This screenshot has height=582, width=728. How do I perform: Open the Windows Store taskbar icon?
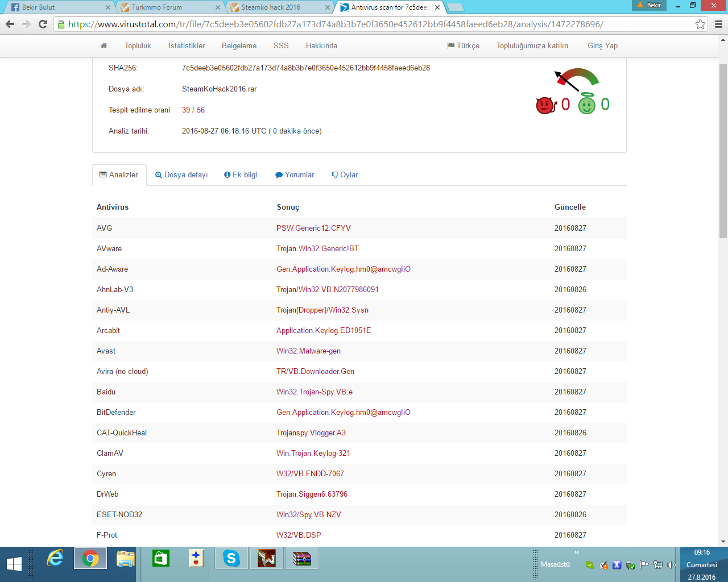(161, 559)
